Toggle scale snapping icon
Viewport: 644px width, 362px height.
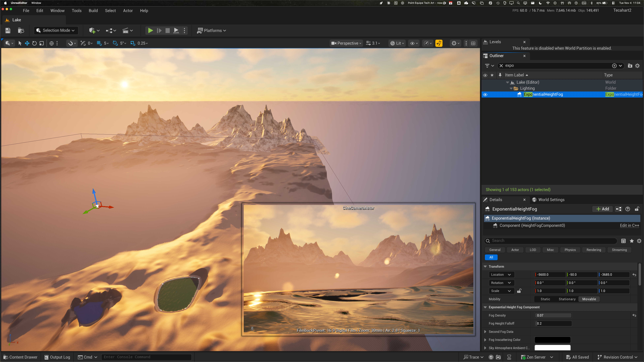(x=133, y=43)
